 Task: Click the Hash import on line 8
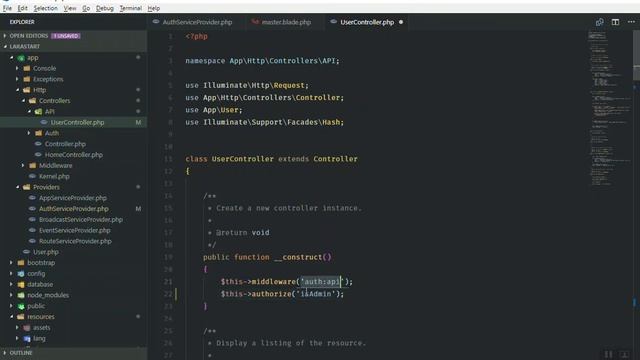331,122
